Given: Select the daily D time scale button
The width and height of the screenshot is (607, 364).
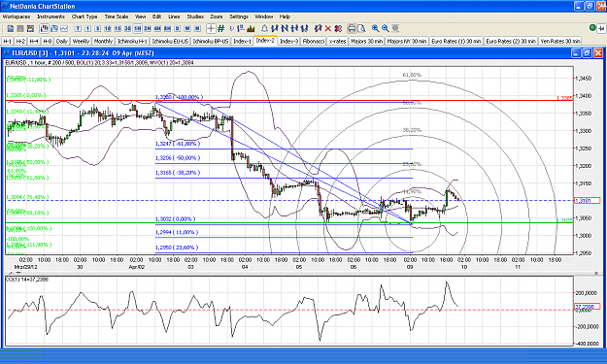Looking at the screenshot, I should [x=178, y=28].
